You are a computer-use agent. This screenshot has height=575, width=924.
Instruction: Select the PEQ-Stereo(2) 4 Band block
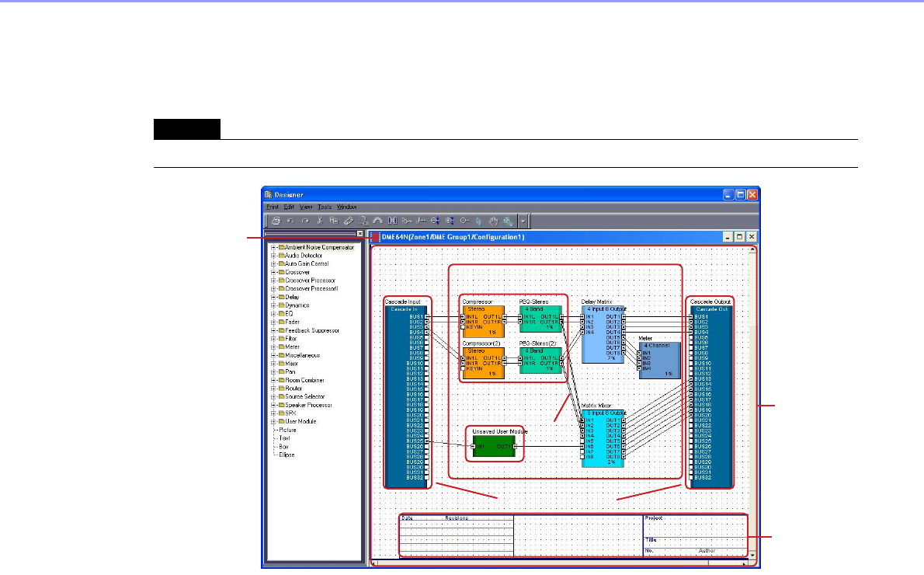pyautogui.click(x=541, y=361)
